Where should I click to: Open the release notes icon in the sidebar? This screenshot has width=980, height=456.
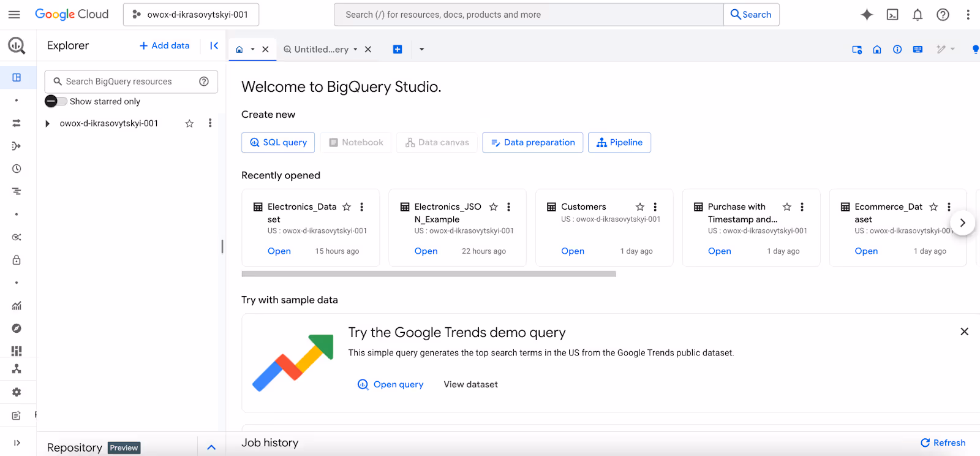pos(17,416)
